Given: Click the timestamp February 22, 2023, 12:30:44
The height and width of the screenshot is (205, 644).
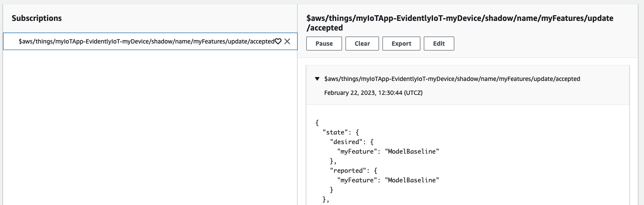Looking at the screenshot, I should [374, 93].
